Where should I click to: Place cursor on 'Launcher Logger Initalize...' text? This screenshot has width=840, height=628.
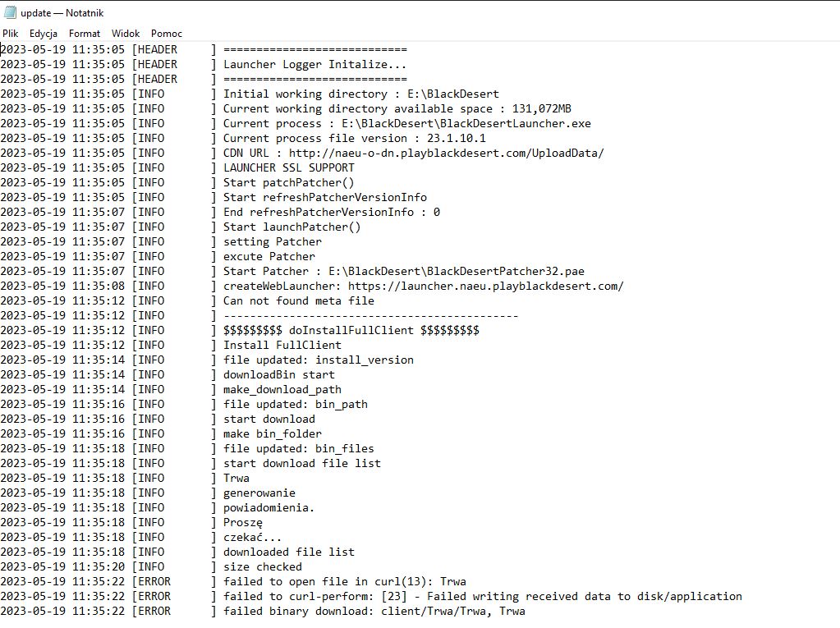point(314,65)
